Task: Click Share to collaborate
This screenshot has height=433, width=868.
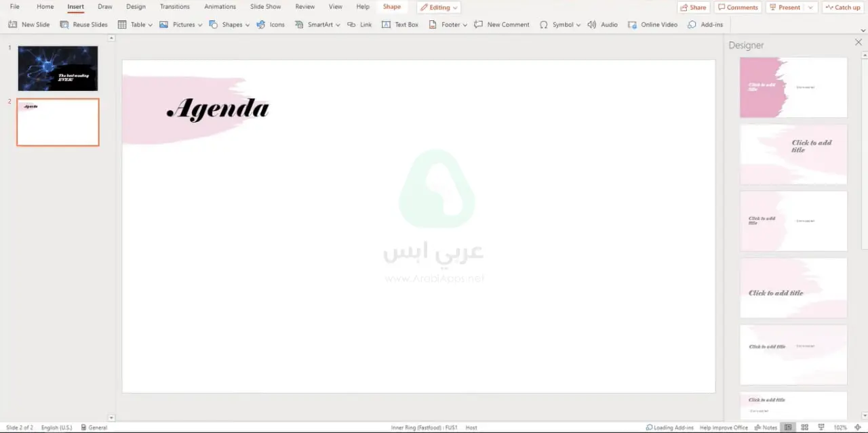Action: [693, 7]
